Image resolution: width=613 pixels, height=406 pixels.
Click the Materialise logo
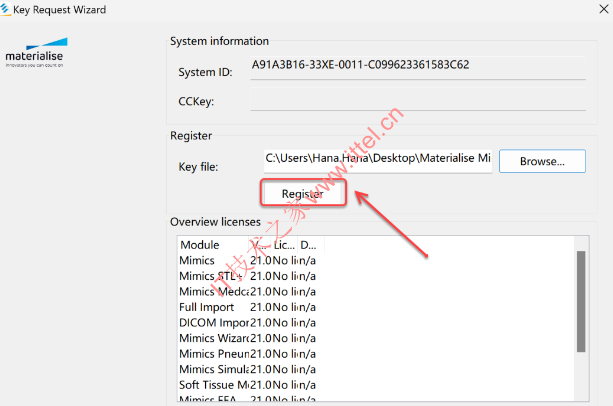pyautogui.click(x=35, y=53)
